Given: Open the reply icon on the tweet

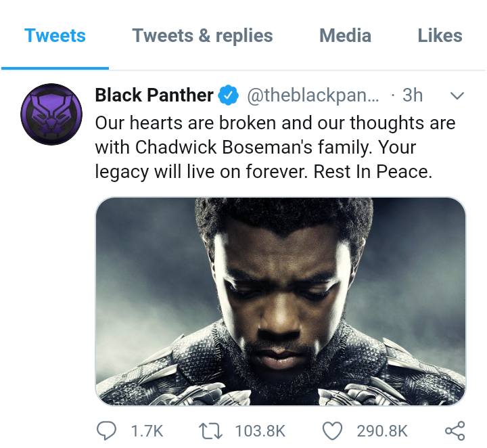Looking at the screenshot, I should [x=108, y=430].
